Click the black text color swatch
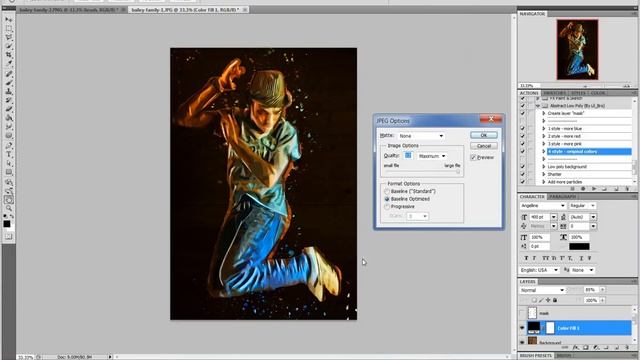640x360 pixels. 579,246
